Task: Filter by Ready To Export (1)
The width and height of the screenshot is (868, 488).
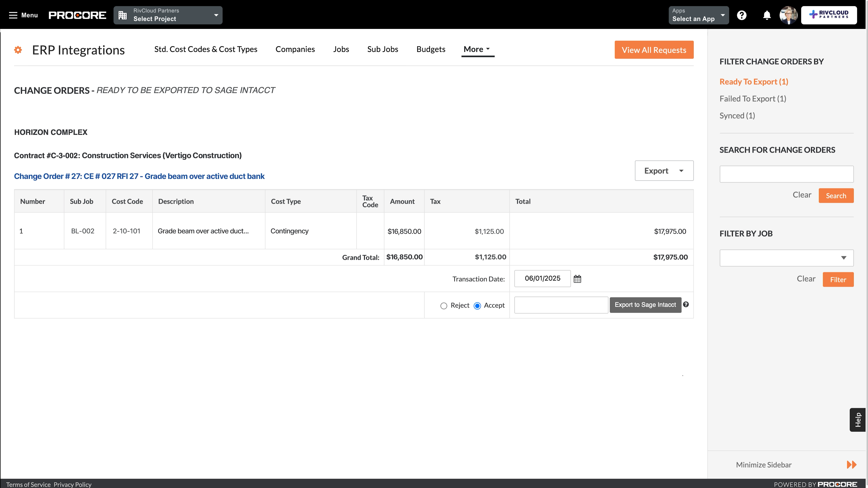Action: (754, 82)
